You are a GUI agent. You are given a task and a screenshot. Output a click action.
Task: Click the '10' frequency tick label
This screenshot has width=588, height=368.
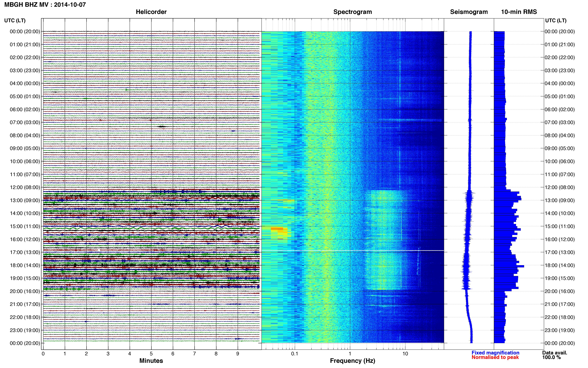point(405,354)
